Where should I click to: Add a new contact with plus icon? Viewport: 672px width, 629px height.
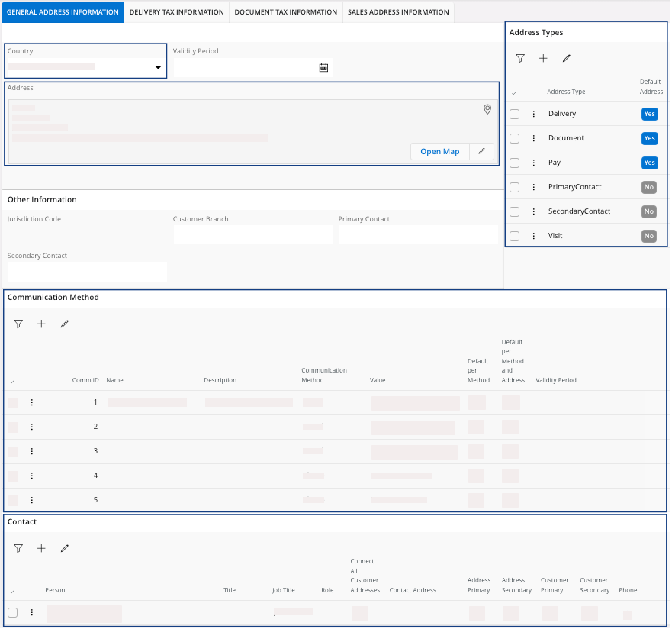[x=41, y=549]
